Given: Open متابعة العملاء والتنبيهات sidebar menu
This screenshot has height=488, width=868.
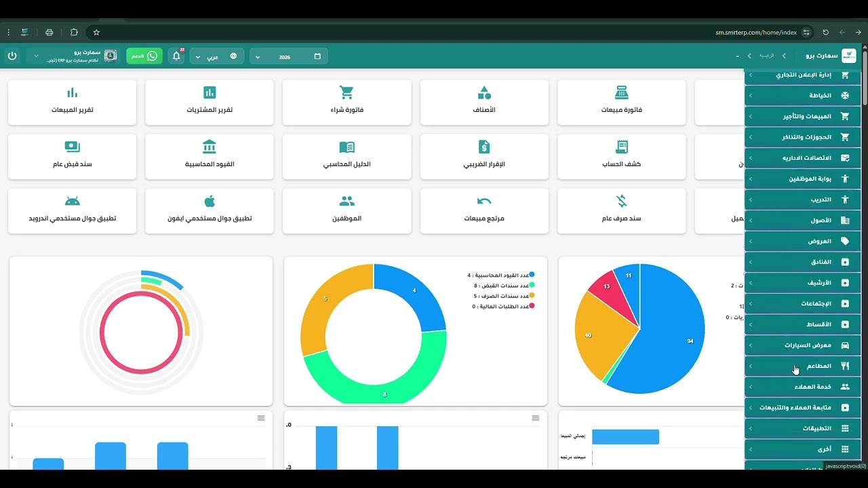Looking at the screenshot, I should click(803, 407).
